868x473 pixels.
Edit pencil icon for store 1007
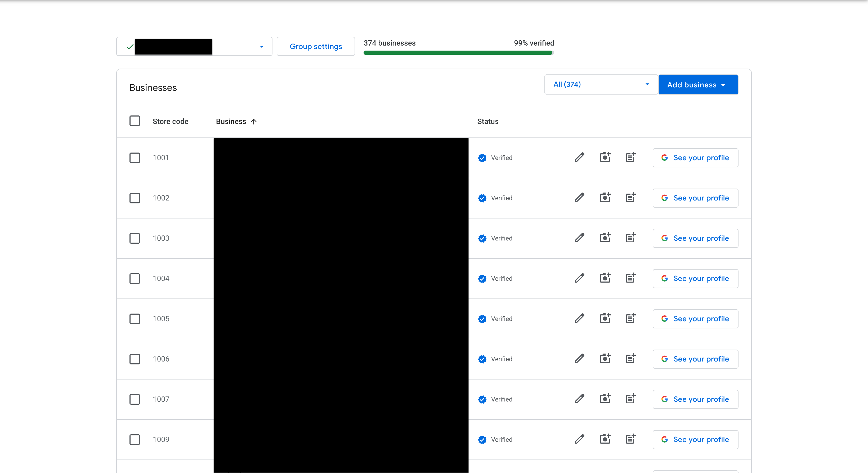tap(579, 399)
